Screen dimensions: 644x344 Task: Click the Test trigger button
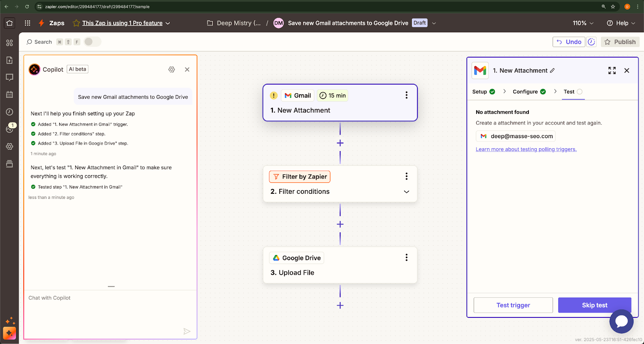pos(513,305)
